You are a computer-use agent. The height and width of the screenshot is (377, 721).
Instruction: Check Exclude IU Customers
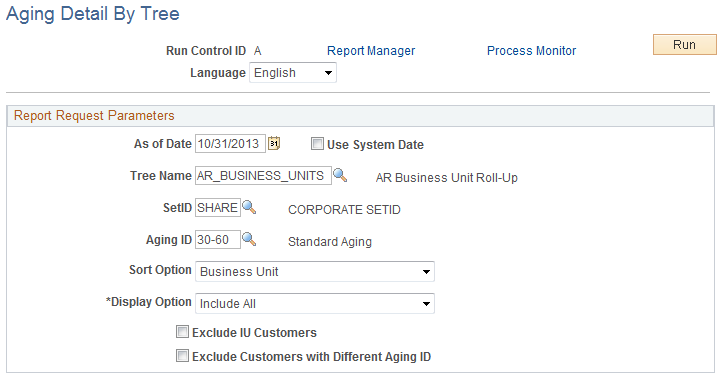point(183,331)
